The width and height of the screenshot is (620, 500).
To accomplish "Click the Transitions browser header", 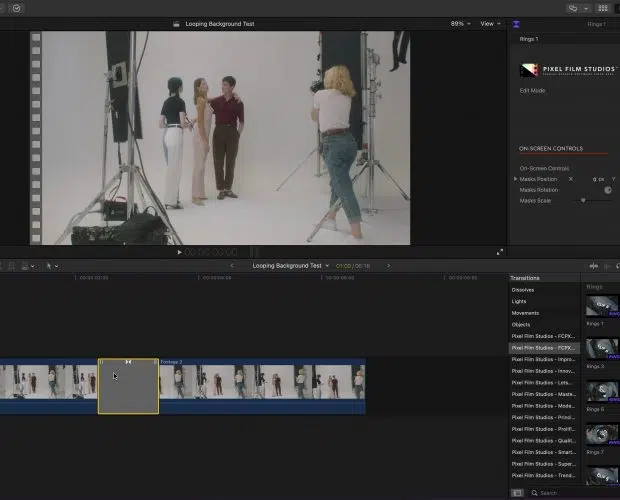I will [x=525, y=278].
